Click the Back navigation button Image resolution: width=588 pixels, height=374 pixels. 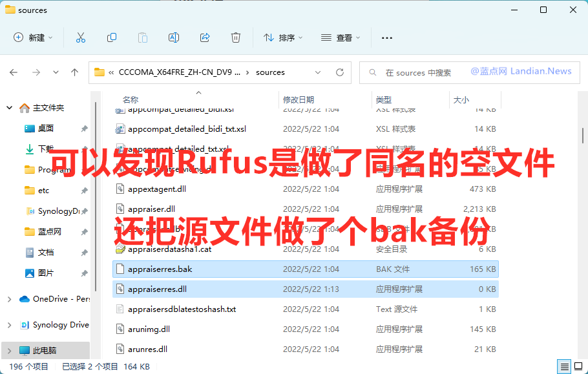[14, 72]
